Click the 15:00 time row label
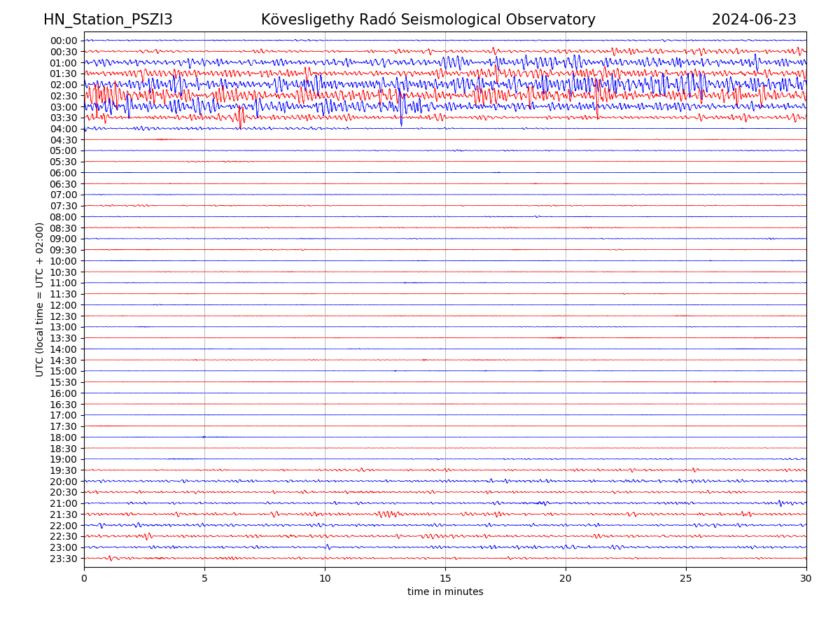This screenshot has height=630, width=840. point(64,371)
